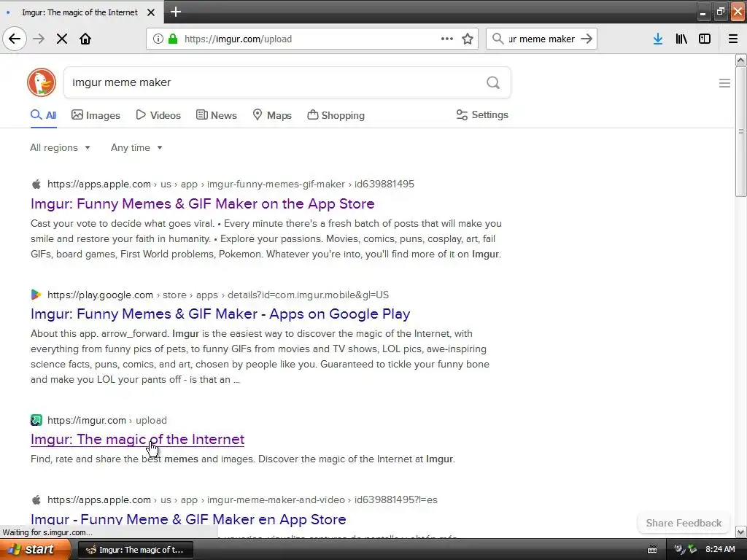This screenshot has height=560, width=747.
Task: Click the DuckDuckGo duck logo
Action: point(42,82)
